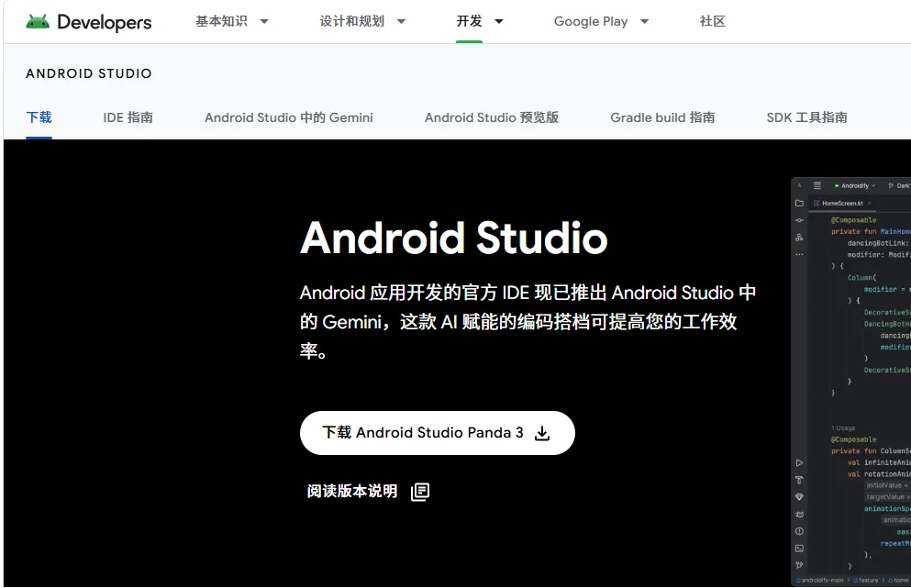This screenshot has height=588, width=911.
Task: Click the Run play icon in IDE sidebar
Action: (799, 463)
